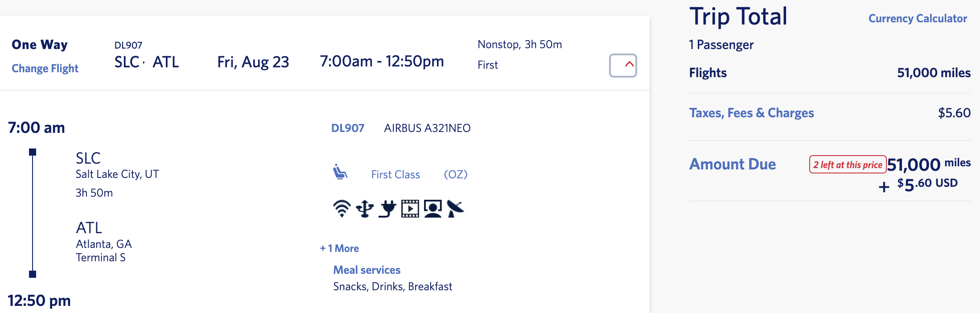Select the One Way trip label

click(x=40, y=45)
